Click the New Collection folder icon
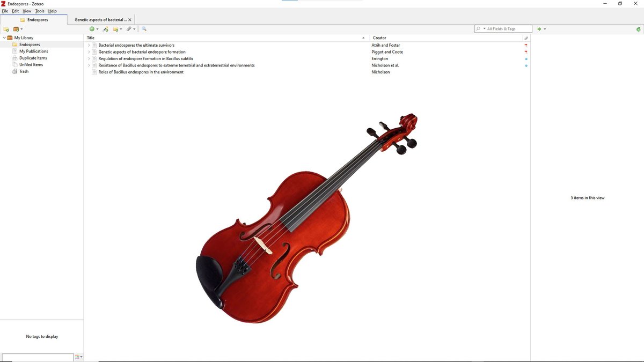644x362 pixels. click(6, 29)
